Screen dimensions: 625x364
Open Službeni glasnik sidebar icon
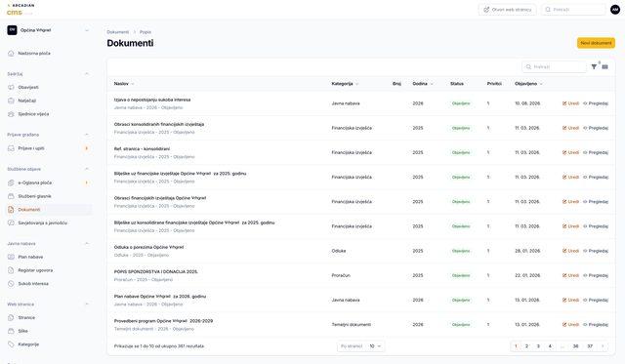point(11,196)
